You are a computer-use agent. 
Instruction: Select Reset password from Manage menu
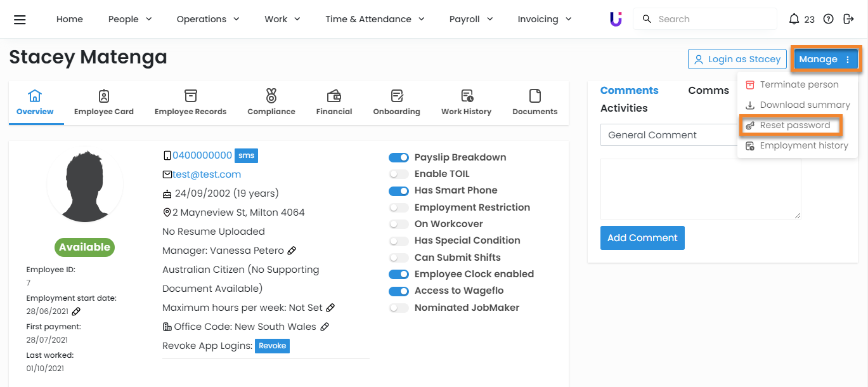(x=794, y=125)
